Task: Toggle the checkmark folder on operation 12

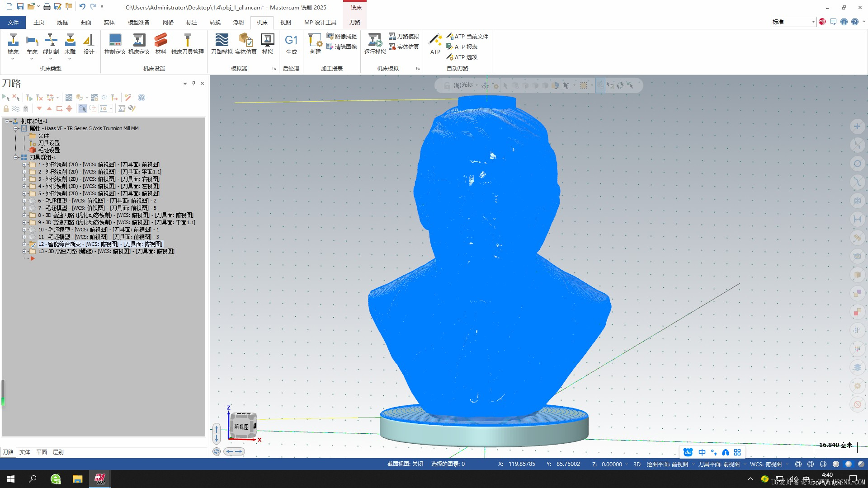Action: [33, 244]
